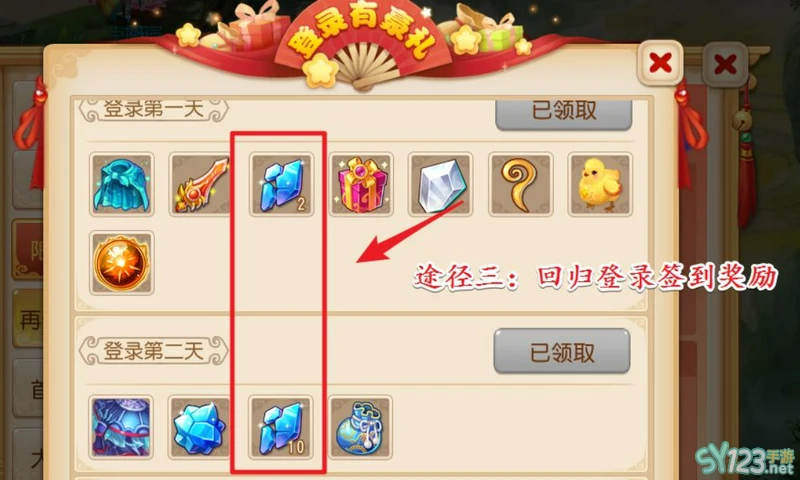Open the yellow 再 sidebar tab
This screenshot has width=800, height=480.
tap(29, 319)
